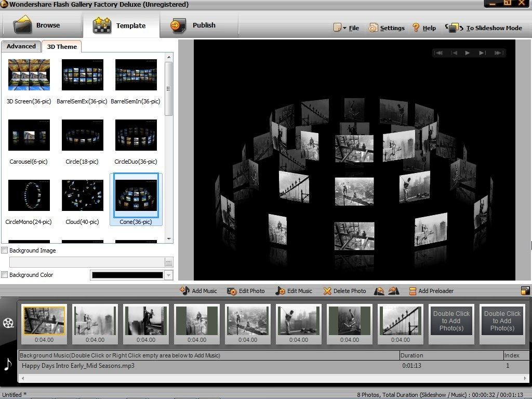Open the Background Color dropdown
This screenshot has width=532, height=399.
168,275
